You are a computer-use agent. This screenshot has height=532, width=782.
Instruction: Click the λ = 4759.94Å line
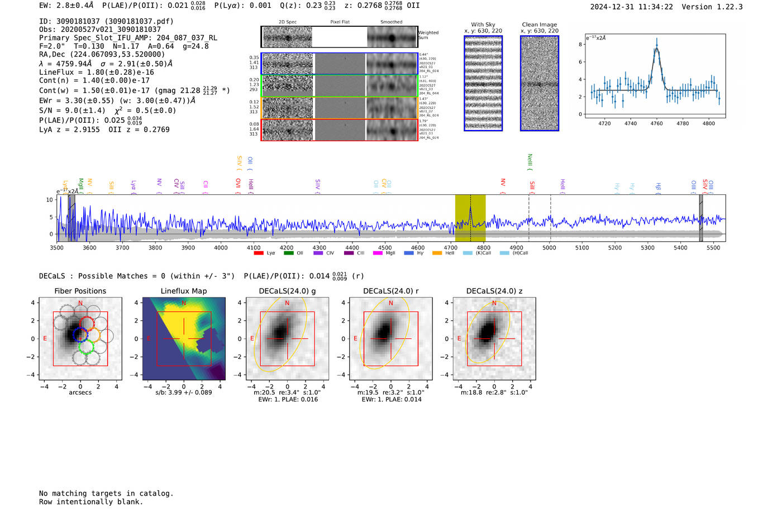[x=106, y=64]
